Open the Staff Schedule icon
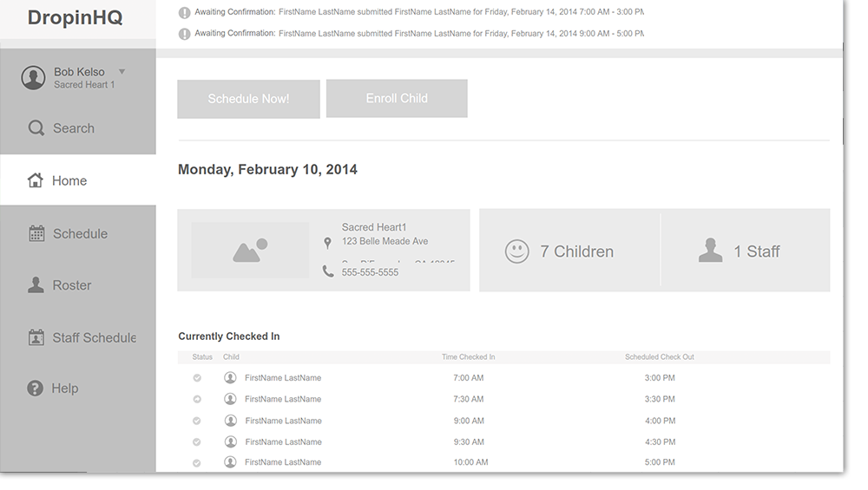The width and height of the screenshot is (868, 490). tap(36, 337)
